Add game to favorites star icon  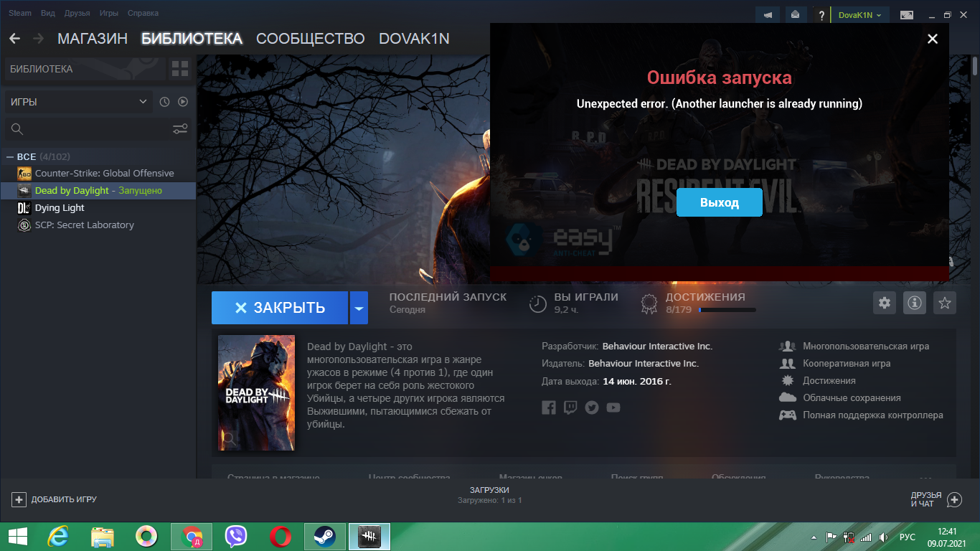tap(945, 303)
